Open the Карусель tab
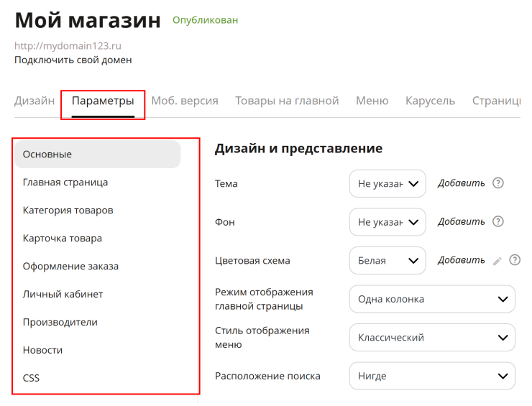Viewport: 532px width, 406px height. 430,101
